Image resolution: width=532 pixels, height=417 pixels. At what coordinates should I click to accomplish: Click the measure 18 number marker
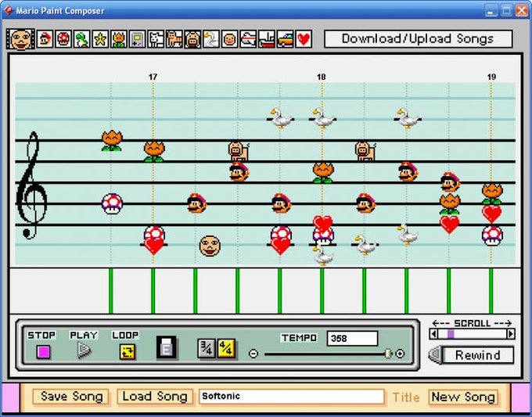click(x=322, y=77)
